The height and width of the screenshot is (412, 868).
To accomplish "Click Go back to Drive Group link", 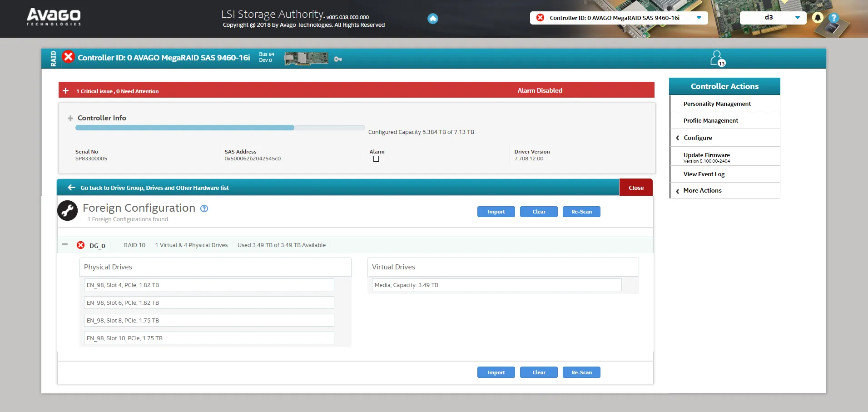I will 154,187.
